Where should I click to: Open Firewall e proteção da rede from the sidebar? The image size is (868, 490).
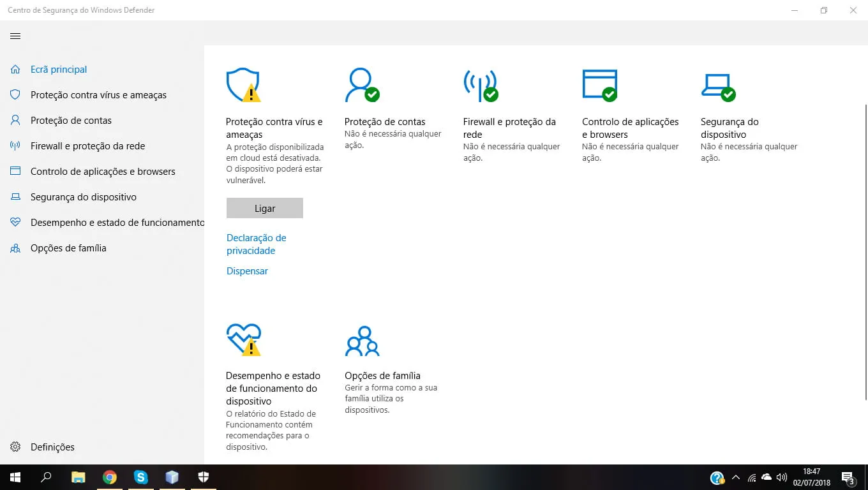pos(88,146)
